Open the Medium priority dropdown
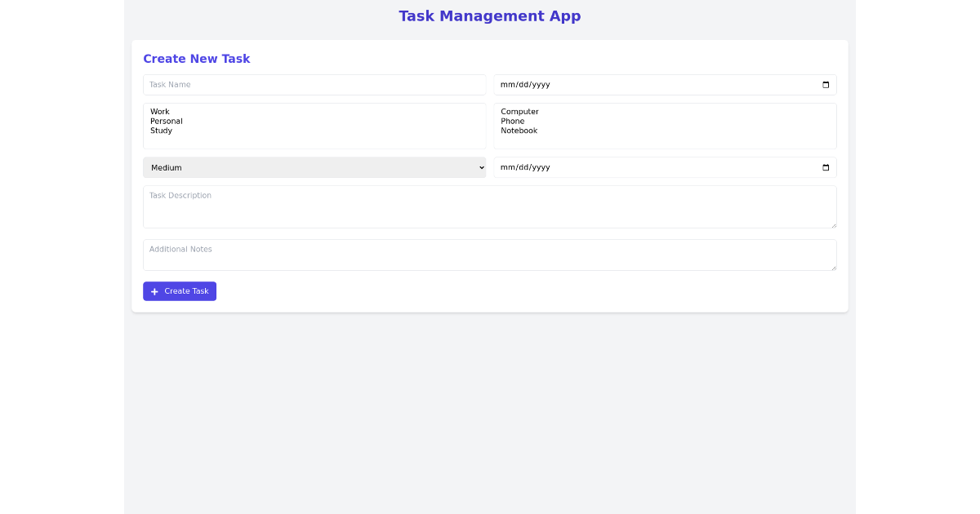The height and width of the screenshot is (514, 980). pos(314,167)
